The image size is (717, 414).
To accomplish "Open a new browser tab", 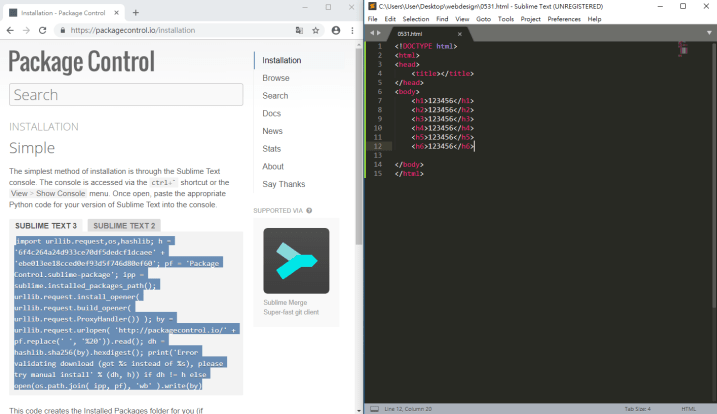I will [136, 12].
